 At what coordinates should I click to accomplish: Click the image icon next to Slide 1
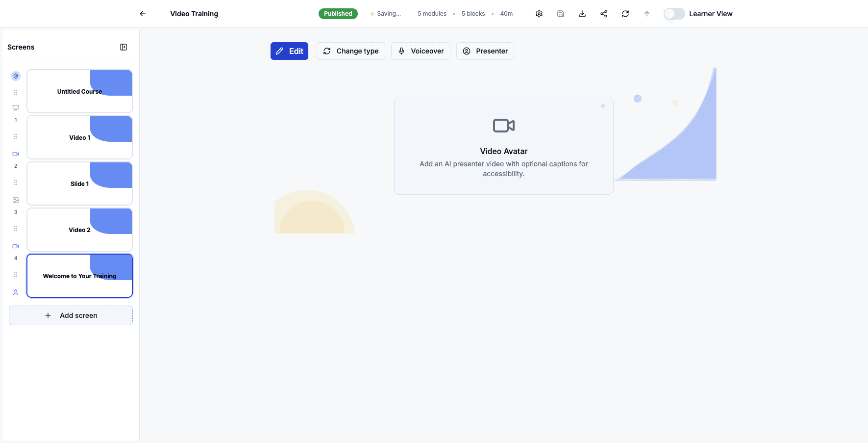(x=15, y=200)
